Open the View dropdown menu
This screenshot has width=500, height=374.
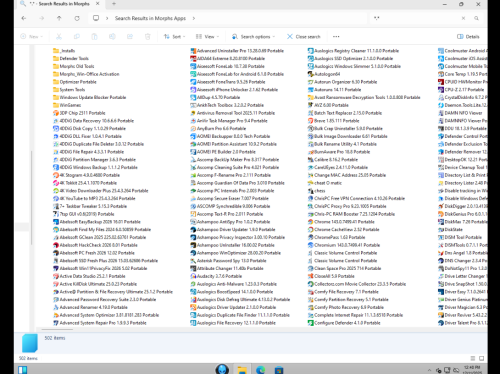(x=207, y=37)
